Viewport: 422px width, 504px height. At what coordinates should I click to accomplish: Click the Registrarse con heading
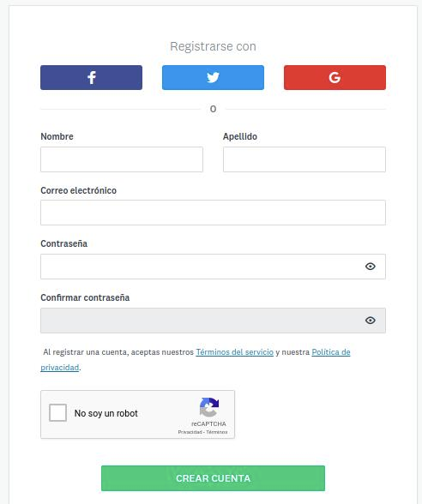(x=213, y=46)
